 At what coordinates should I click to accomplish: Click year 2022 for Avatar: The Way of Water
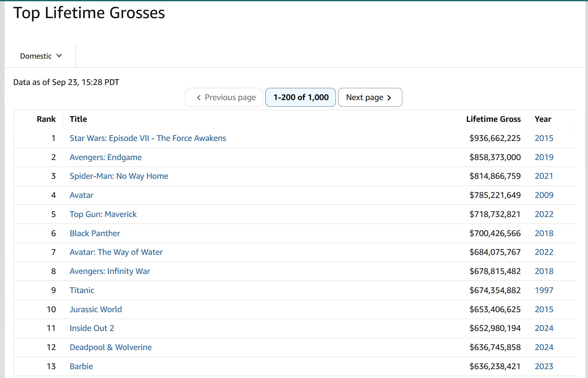[x=544, y=252]
